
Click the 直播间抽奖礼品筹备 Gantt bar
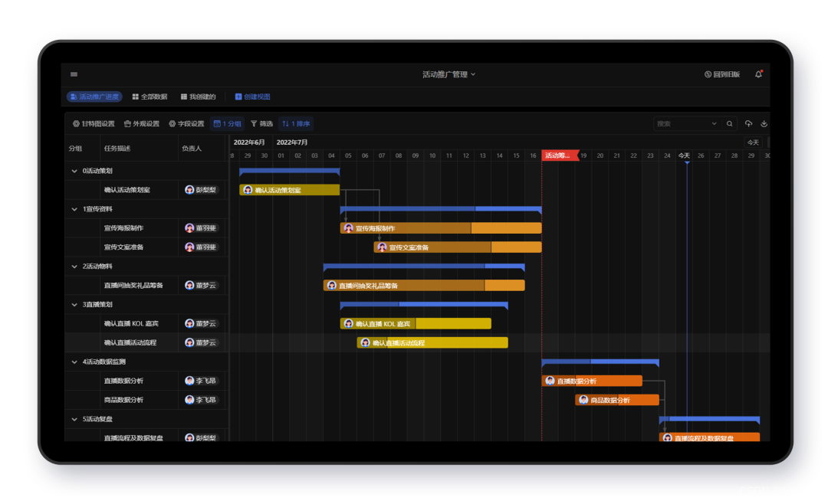pyautogui.click(x=424, y=286)
